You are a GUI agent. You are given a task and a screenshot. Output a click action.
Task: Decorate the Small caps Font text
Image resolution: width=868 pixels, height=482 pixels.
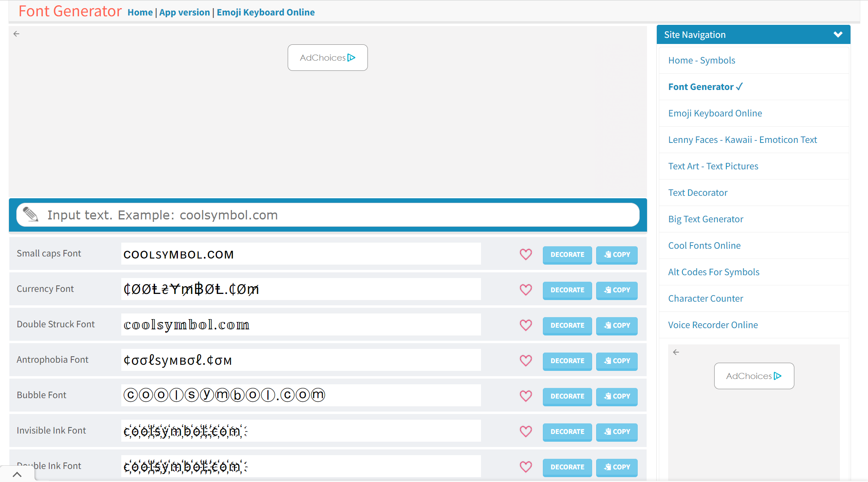click(x=567, y=255)
